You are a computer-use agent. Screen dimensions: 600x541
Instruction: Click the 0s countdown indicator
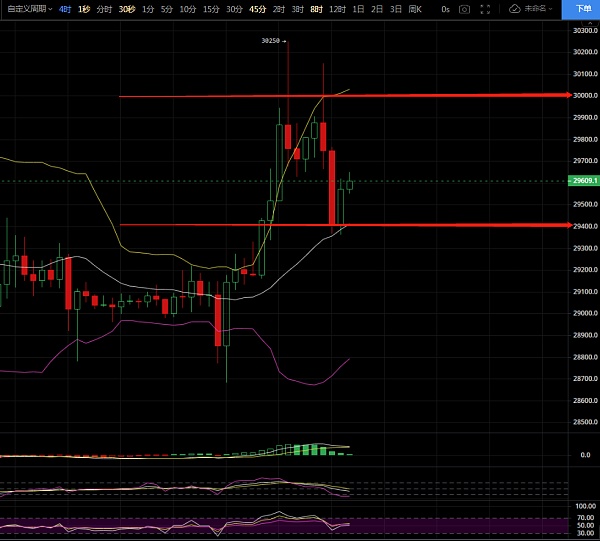(445, 9)
